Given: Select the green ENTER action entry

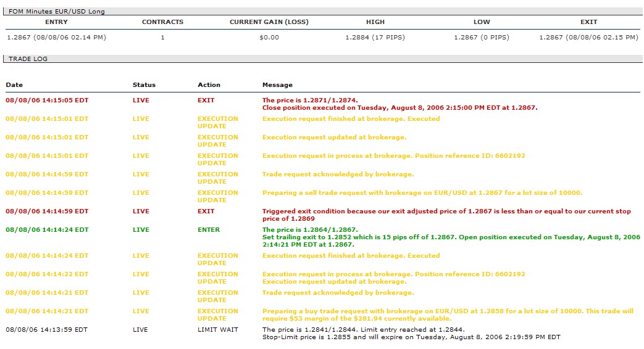Looking at the screenshot, I should tap(208, 230).
